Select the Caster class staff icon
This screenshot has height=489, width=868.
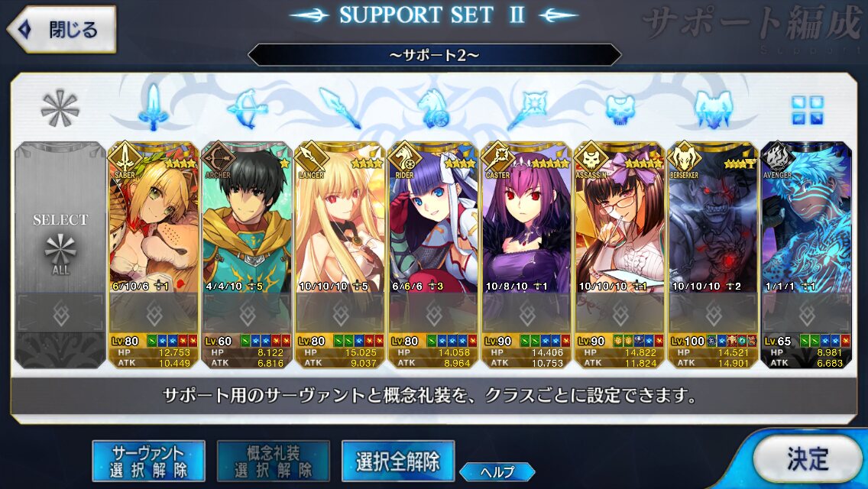click(x=527, y=108)
